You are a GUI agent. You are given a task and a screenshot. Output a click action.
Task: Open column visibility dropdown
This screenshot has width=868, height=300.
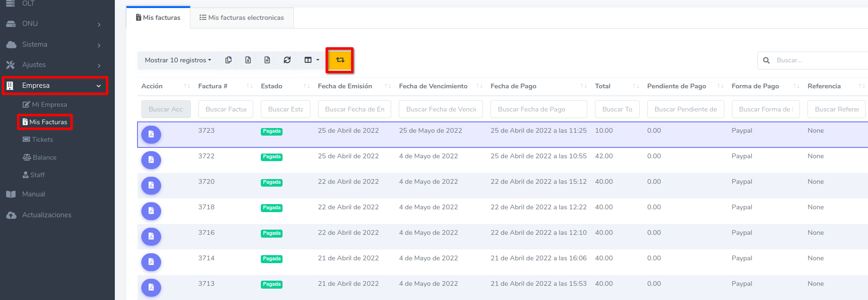click(311, 60)
